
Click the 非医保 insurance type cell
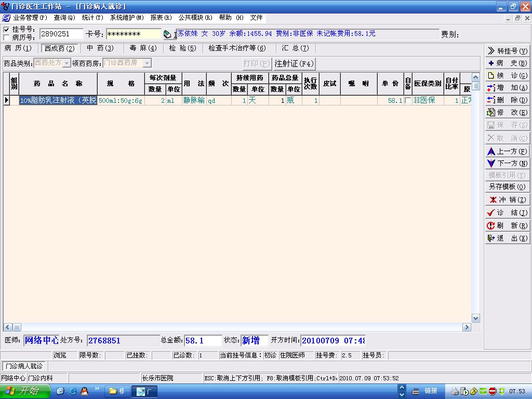coord(428,100)
